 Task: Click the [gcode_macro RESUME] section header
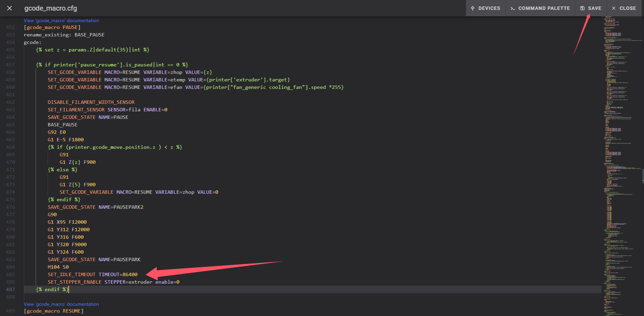point(53,311)
